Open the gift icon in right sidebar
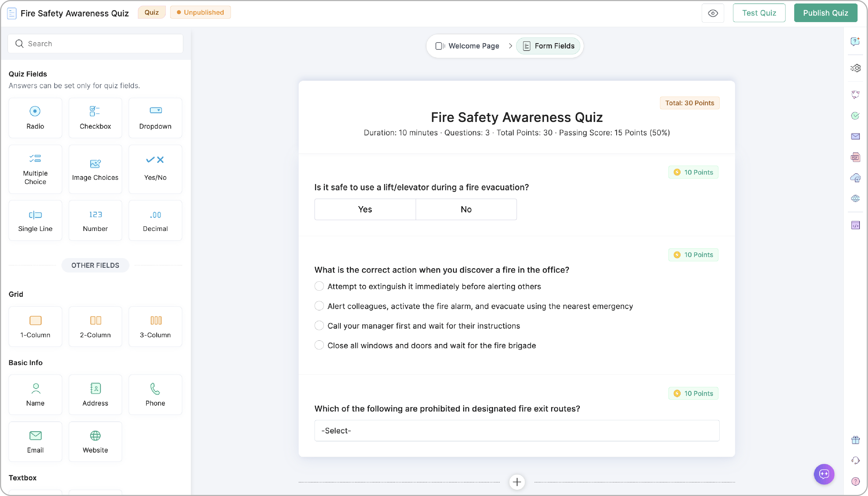 pos(855,440)
